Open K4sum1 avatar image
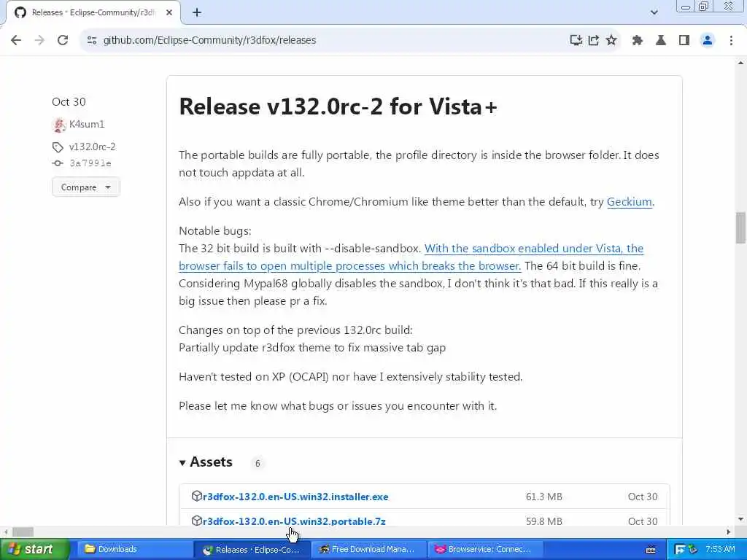The image size is (747, 560). click(x=59, y=125)
